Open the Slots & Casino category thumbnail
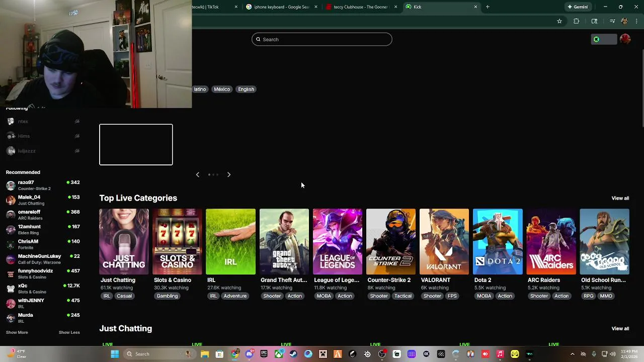 177,241
